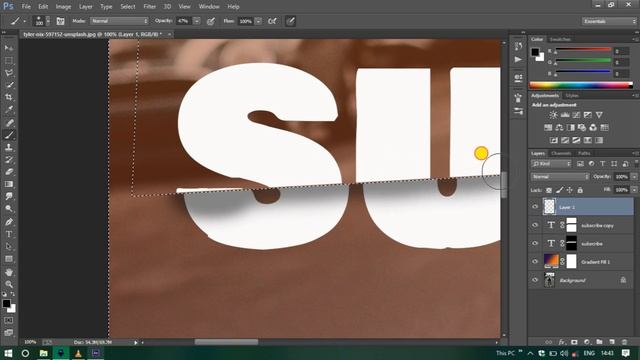Select the Eraser tool

[9, 172]
